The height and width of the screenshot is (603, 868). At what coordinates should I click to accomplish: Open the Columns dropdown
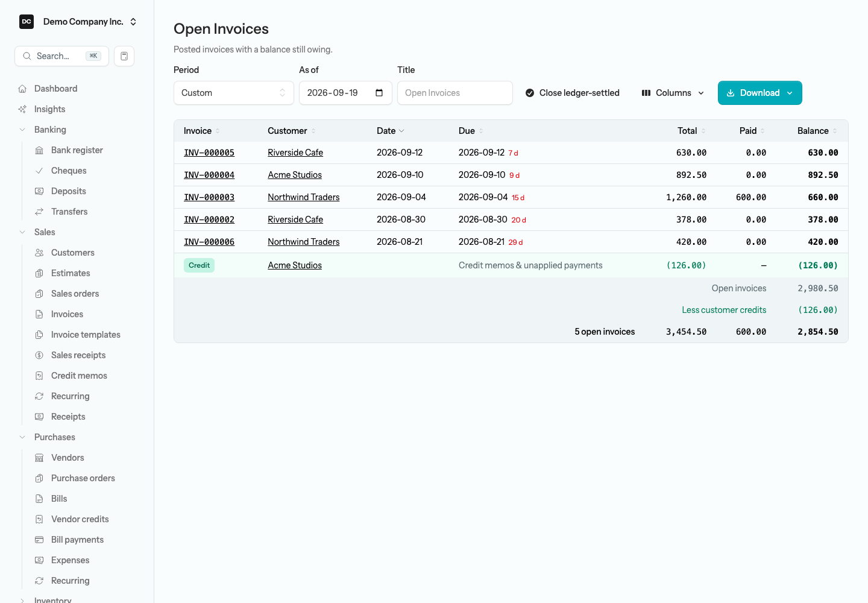(673, 93)
